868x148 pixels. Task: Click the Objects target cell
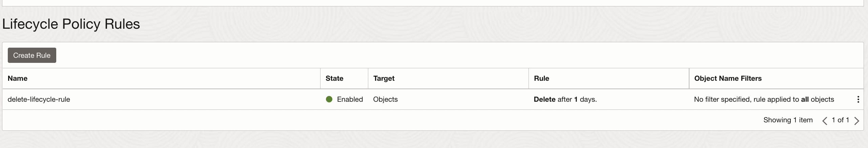[x=385, y=99]
